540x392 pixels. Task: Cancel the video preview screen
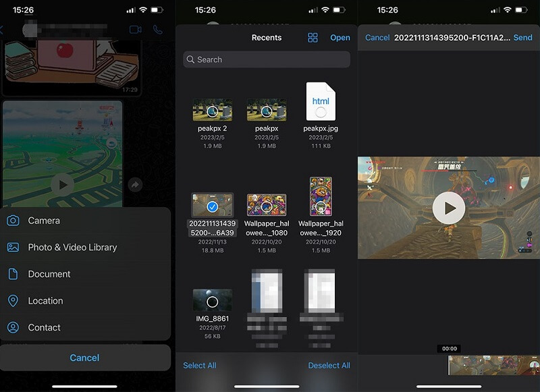click(377, 38)
